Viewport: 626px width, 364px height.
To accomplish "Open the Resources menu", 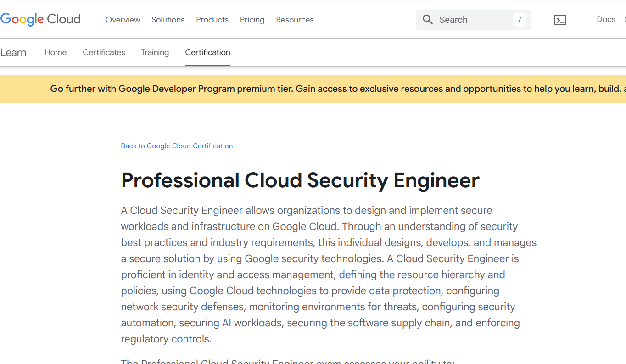I will pyautogui.click(x=295, y=20).
